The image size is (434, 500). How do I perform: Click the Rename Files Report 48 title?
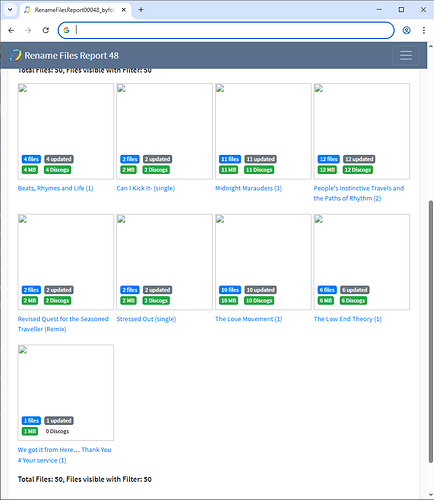pyautogui.click(x=72, y=56)
